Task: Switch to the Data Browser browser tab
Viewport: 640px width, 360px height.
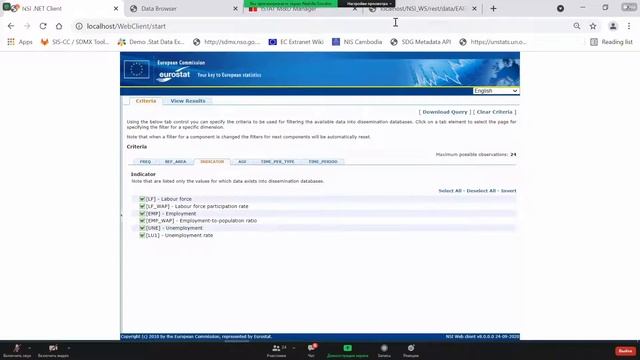Action: (x=182, y=9)
